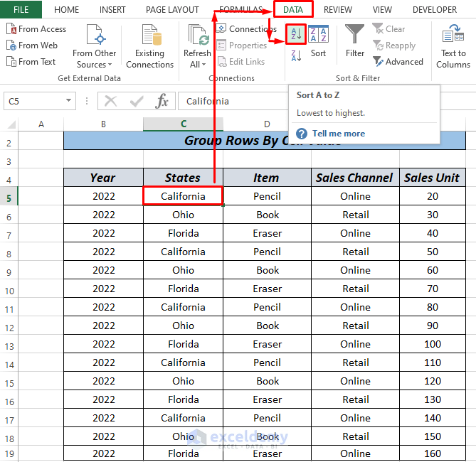Viewport: 476px width, 462px height.
Task: Expand the Name Box dropdown arrow
Action: pyautogui.click(x=68, y=100)
